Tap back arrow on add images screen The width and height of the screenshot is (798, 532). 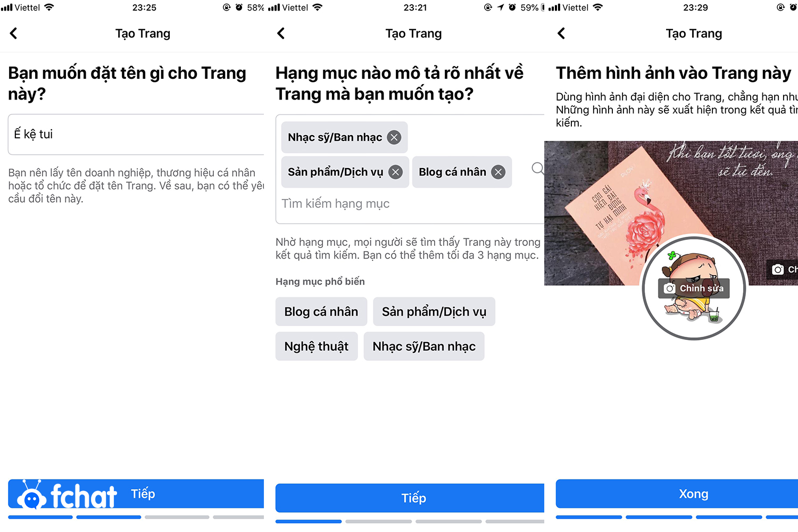[x=561, y=34]
